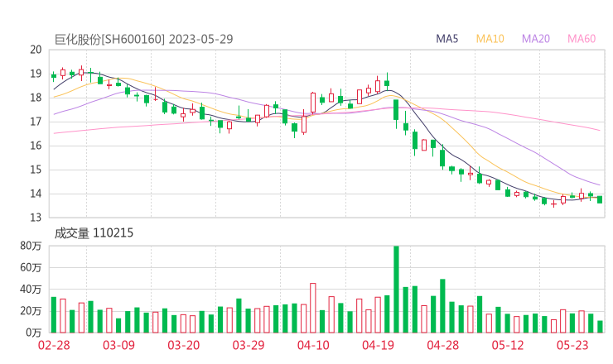The image size is (613, 364).
Task: Click the chart title 巨化股份[SH600160] 2023-05-29
Action: click(x=143, y=39)
